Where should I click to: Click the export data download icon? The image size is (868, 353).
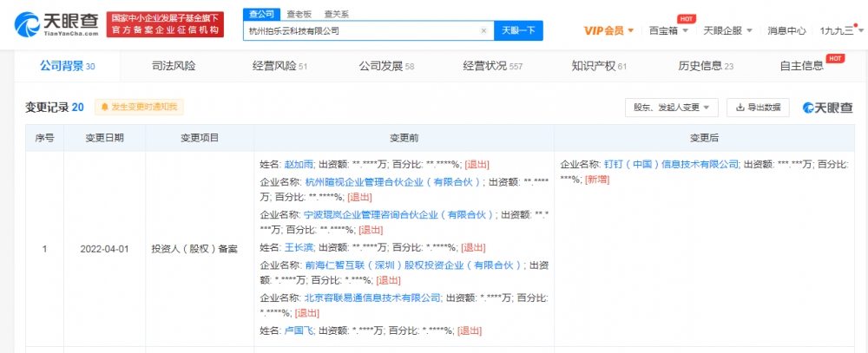[740, 108]
